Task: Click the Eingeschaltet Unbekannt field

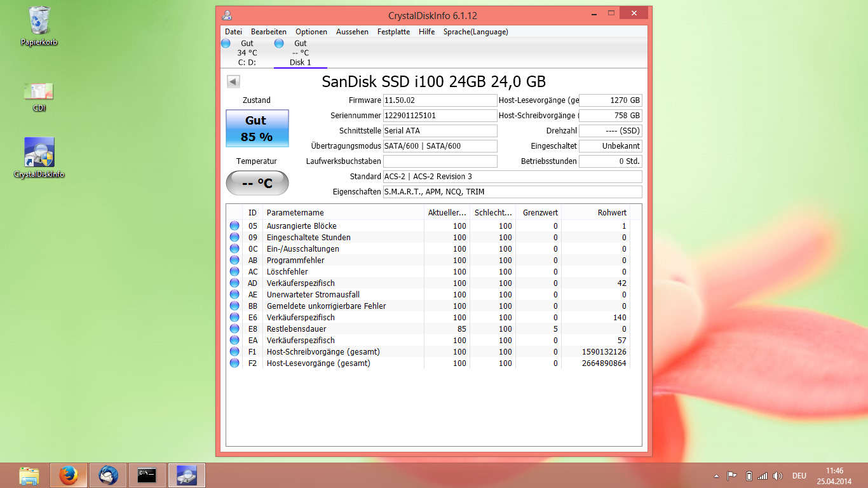Action: 611,146
